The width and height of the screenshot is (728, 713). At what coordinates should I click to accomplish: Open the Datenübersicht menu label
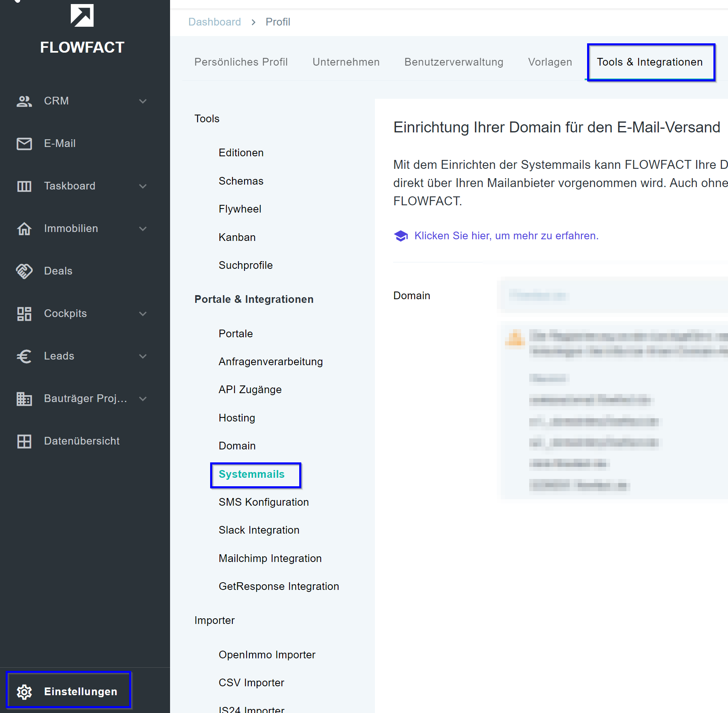pyautogui.click(x=81, y=441)
